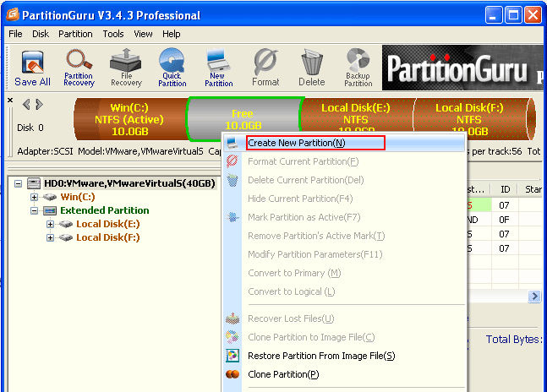Click the Save All toolbar icon

tap(32, 68)
